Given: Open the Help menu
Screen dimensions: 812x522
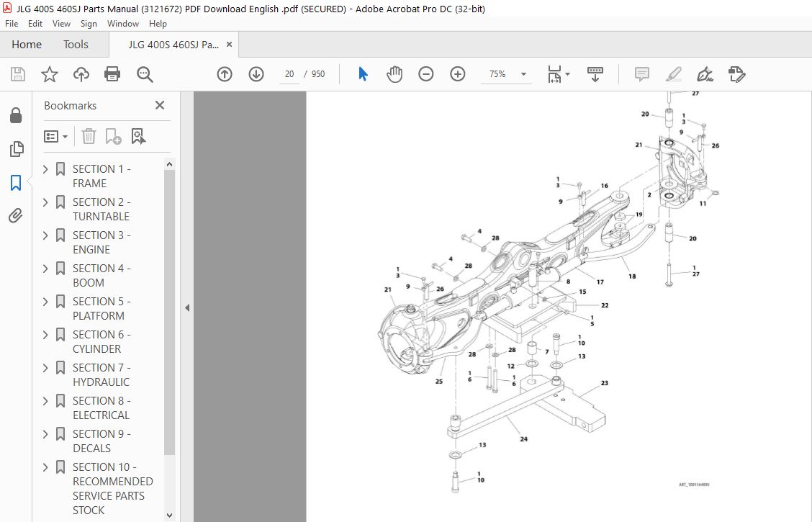Looking at the screenshot, I should point(158,23).
